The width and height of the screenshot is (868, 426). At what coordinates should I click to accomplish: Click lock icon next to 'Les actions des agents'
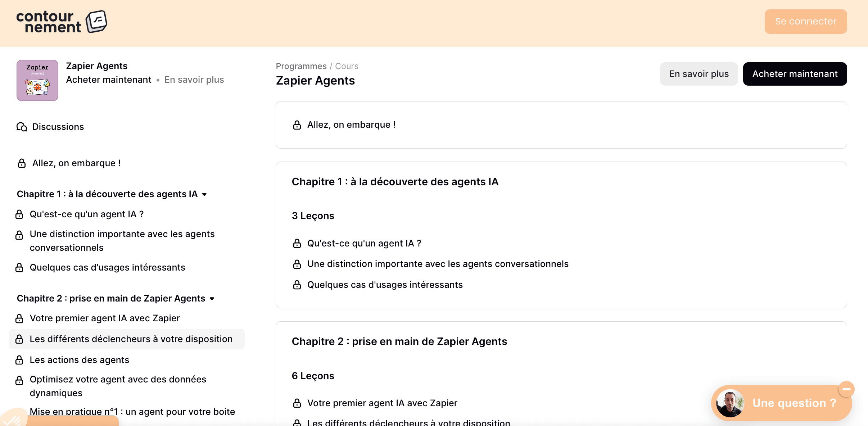coord(19,360)
